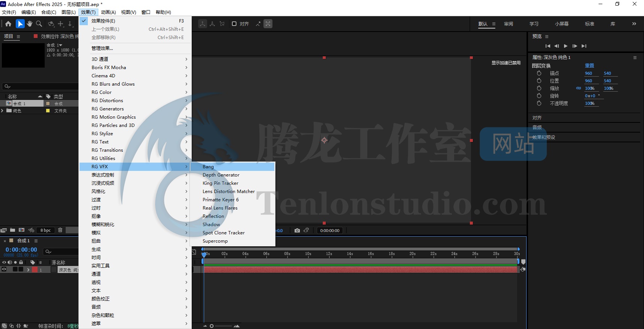Go to the Home screen icon
This screenshot has height=329, width=644.
(8, 24)
